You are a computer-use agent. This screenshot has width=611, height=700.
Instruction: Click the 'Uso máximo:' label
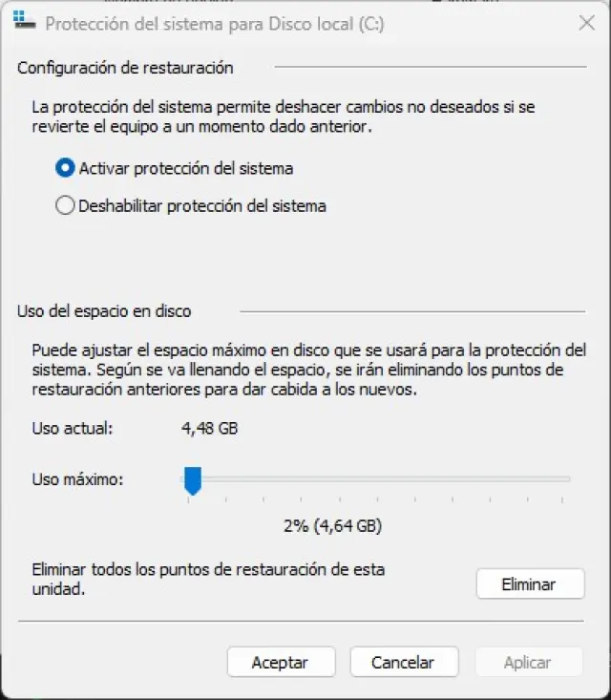[x=77, y=479]
